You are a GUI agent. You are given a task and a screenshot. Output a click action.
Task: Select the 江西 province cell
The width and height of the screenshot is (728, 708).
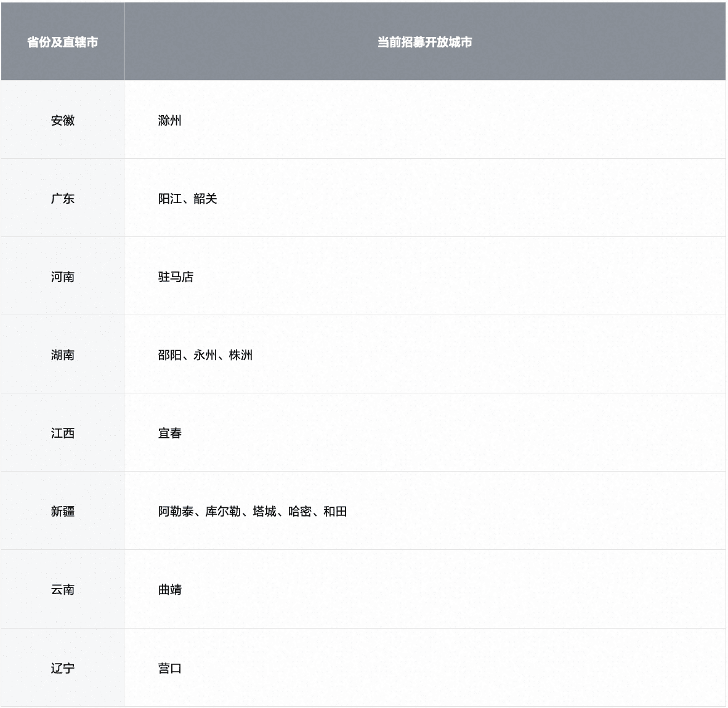[63, 433]
